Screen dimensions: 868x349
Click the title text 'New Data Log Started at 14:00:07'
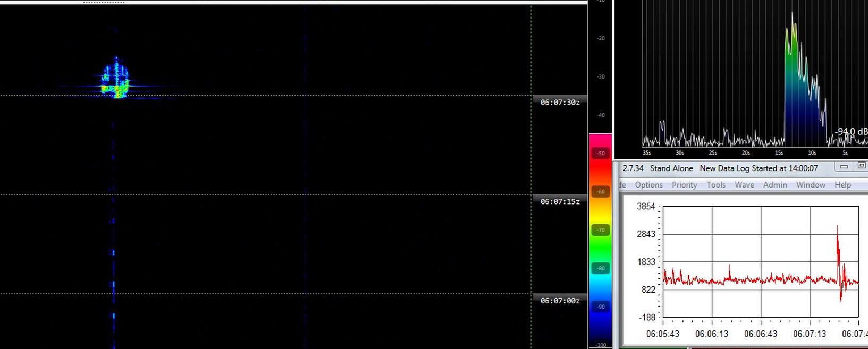click(x=759, y=168)
